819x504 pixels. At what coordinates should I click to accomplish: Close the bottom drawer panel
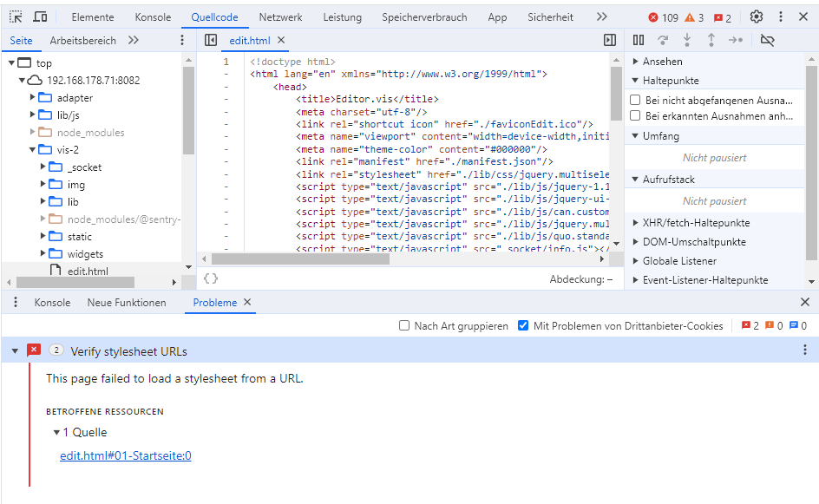point(805,302)
